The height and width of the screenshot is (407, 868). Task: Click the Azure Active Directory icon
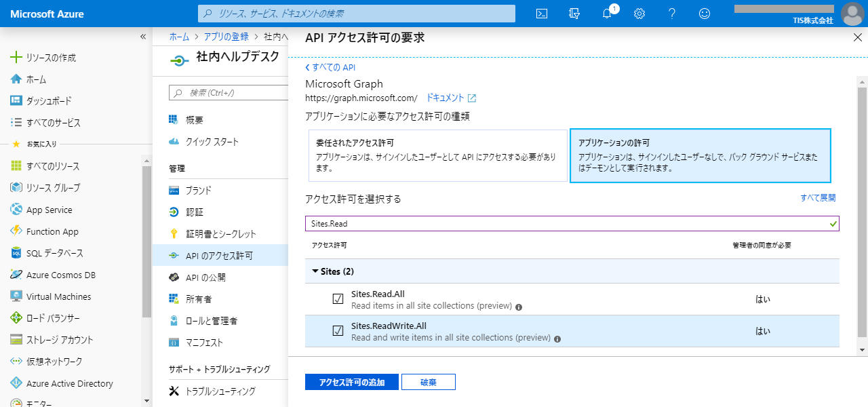point(16,383)
